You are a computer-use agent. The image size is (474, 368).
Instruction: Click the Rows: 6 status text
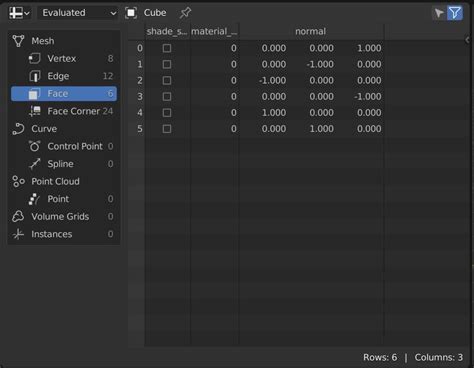pos(380,357)
